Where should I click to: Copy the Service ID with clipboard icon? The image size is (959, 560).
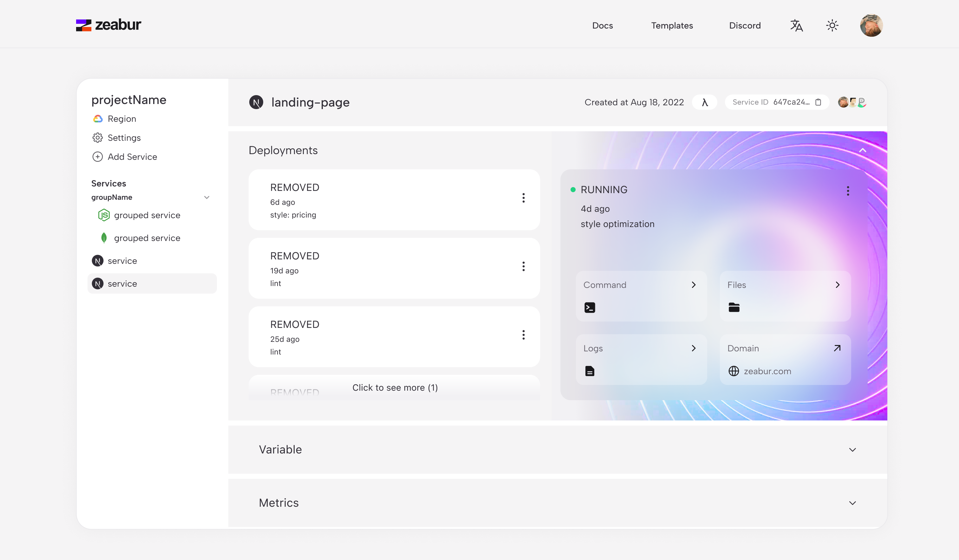(x=818, y=102)
